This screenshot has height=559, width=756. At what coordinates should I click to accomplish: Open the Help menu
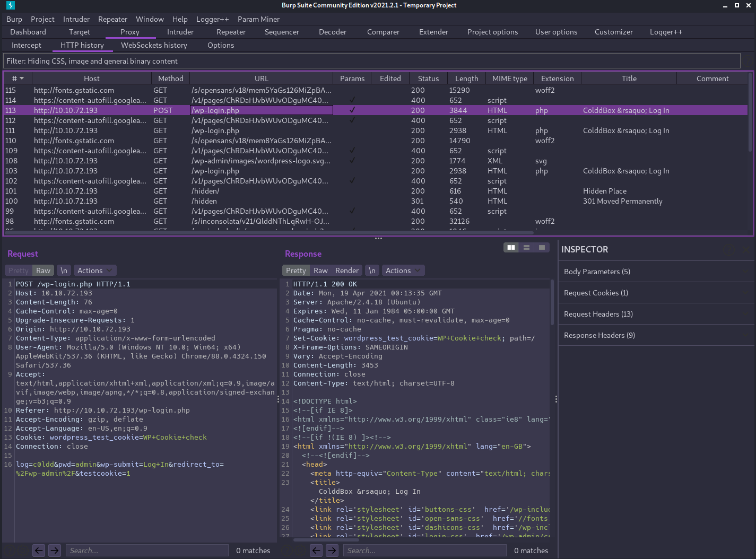[x=180, y=19]
